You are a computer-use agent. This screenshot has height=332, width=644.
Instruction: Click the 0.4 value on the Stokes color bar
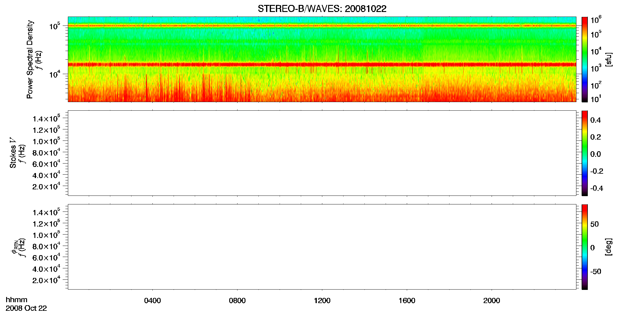click(595, 120)
